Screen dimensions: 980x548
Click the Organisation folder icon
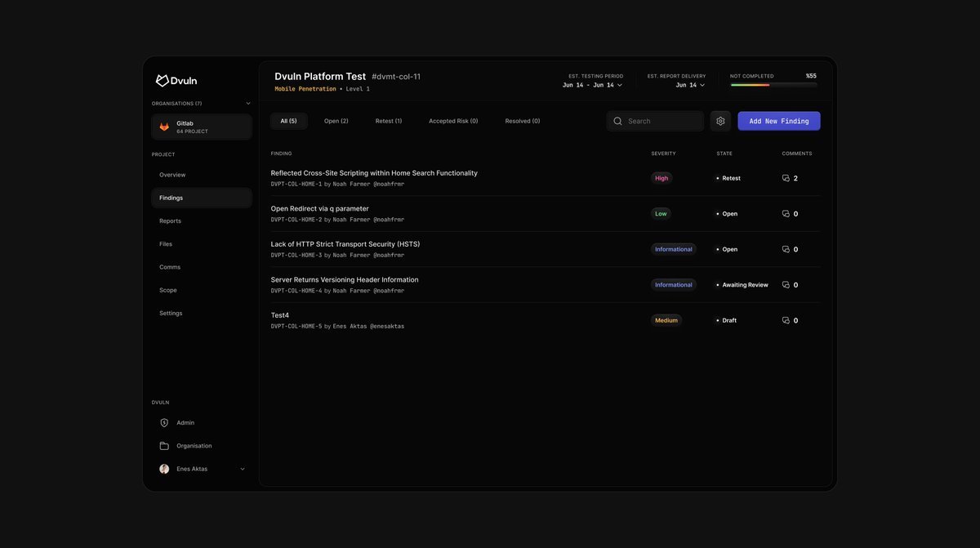[164, 446]
